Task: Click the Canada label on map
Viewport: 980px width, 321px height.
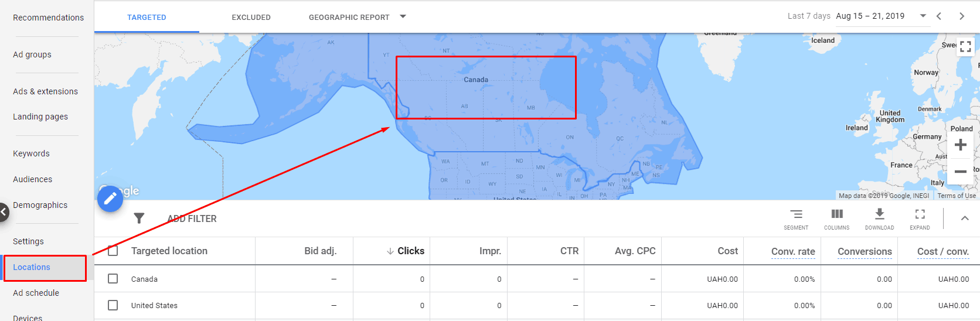Action: [x=476, y=80]
